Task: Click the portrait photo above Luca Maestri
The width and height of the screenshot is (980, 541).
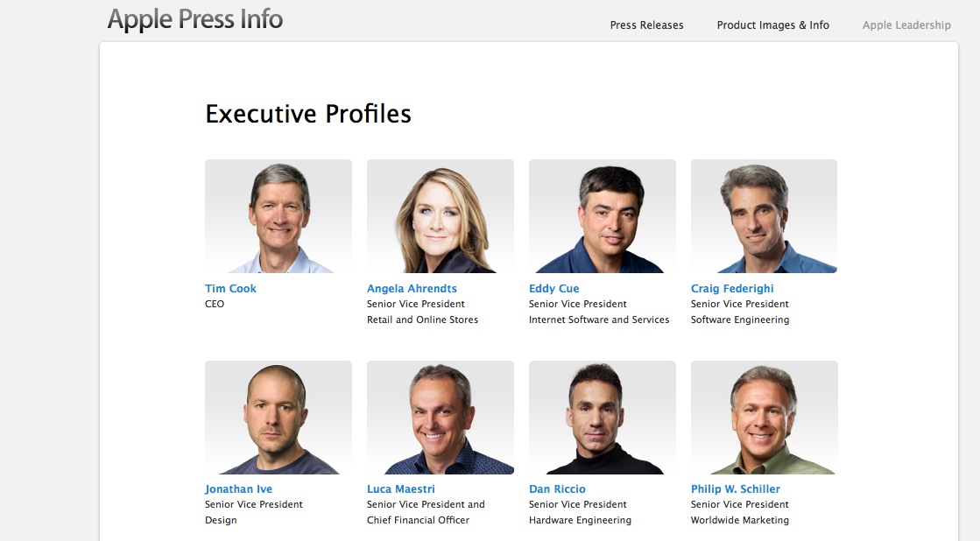Action: pyautogui.click(x=440, y=418)
